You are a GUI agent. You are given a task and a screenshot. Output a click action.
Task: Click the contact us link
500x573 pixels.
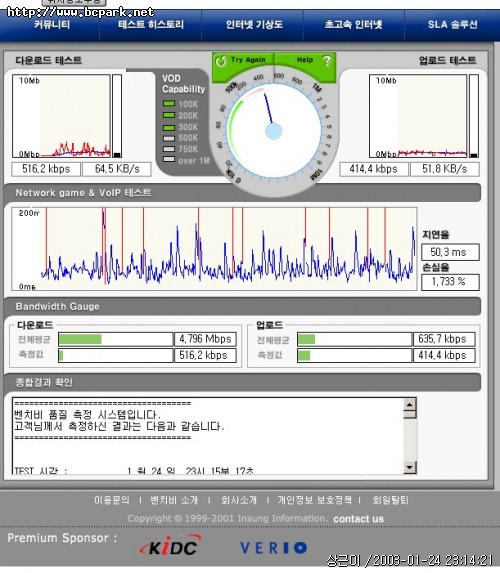tap(359, 519)
